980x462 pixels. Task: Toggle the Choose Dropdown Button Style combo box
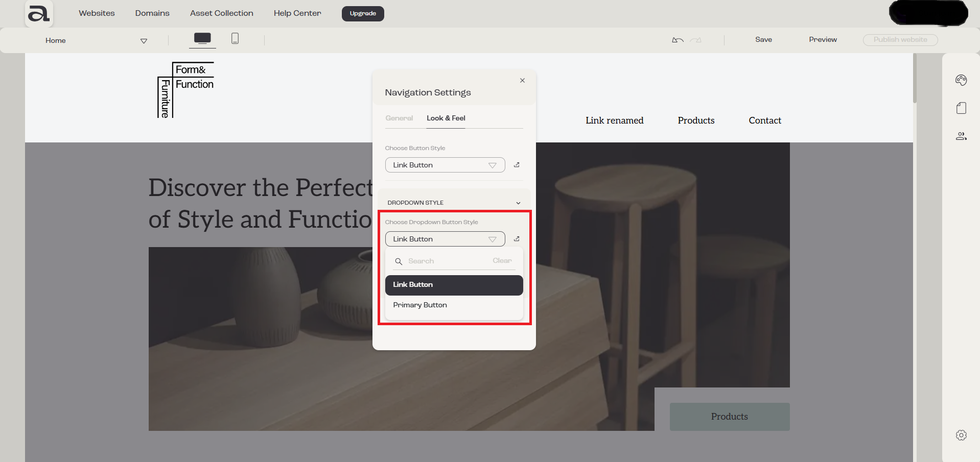(445, 239)
